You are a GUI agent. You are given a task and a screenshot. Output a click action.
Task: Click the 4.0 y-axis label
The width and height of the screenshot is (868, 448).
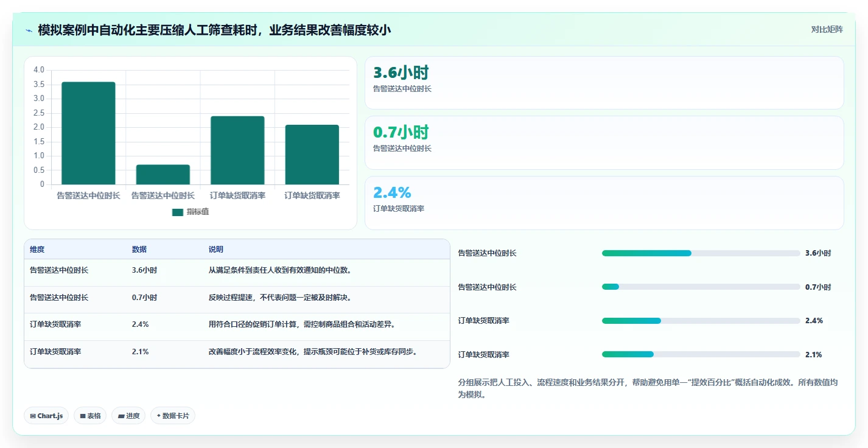coord(39,70)
